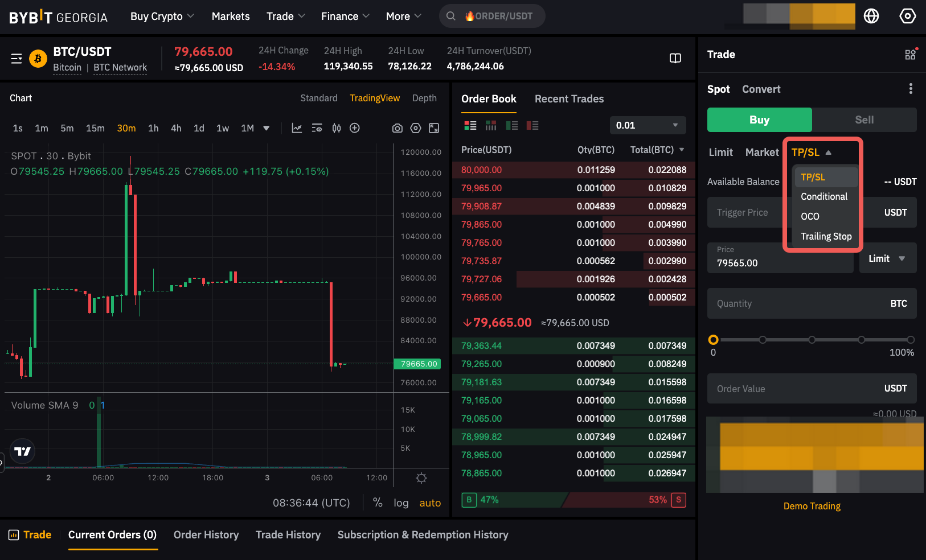This screenshot has height=560, width=926.
Task: Toggle the auto scale option on the chart
Action: point(430,503)
